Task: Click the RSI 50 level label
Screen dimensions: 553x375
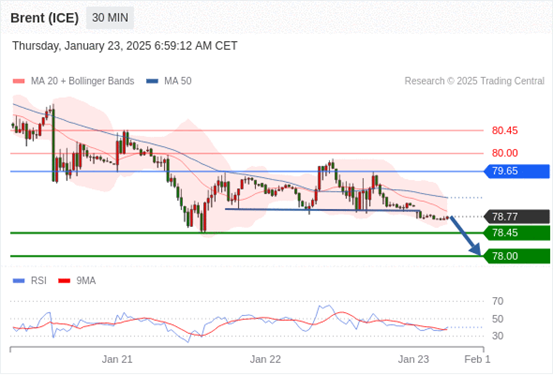Action: click(498, 319)
